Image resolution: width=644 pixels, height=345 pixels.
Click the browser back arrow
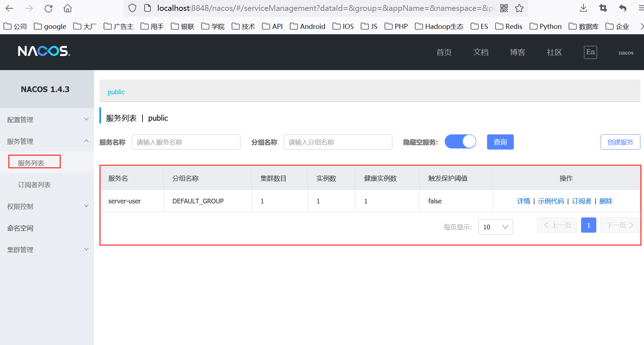click(10, 8)
